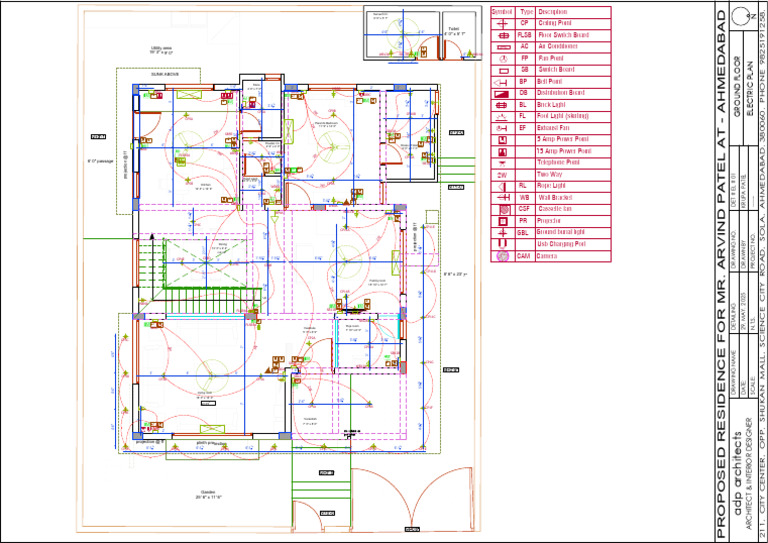Click the '15 Amp Power Point' description text

click(x=564, y=151)
